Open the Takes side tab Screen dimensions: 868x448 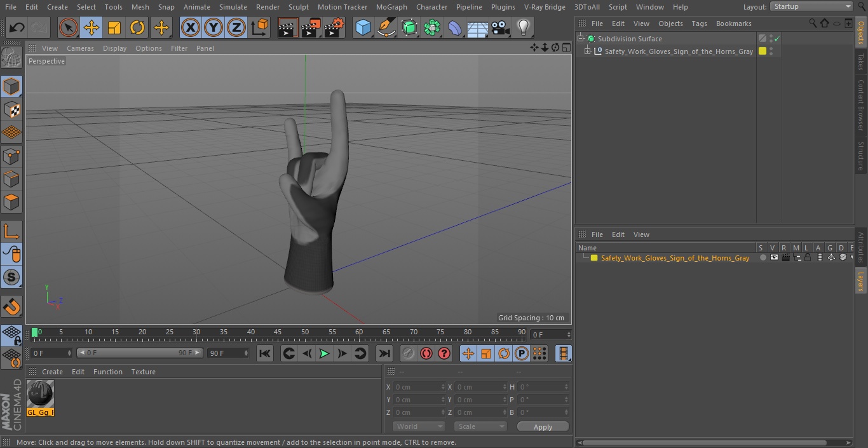pyautogui.click(x=861, y=61)
